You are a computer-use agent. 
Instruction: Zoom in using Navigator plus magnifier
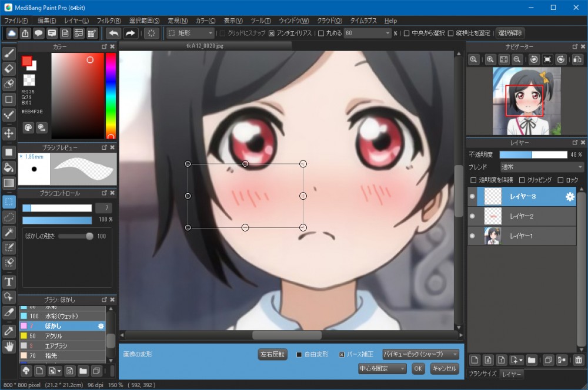point(490,59)
